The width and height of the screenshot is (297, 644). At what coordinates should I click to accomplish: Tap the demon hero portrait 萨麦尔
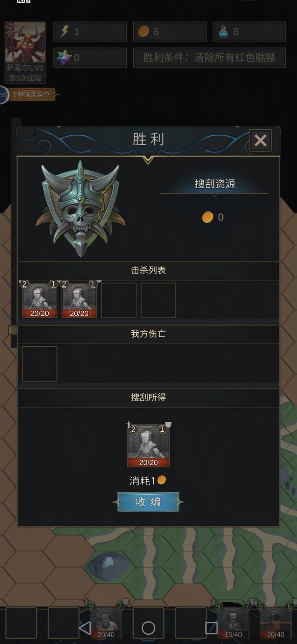click(x=25, y=43)
